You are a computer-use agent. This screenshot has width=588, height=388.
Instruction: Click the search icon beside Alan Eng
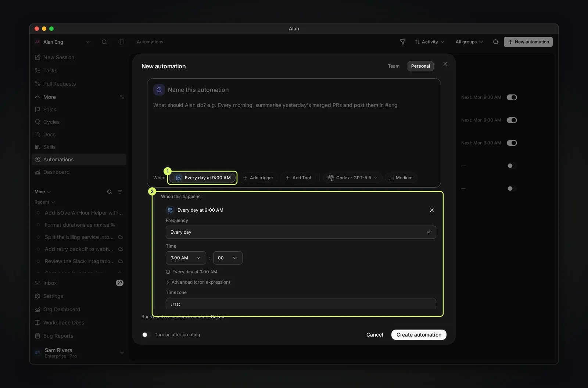pos(104,42)
